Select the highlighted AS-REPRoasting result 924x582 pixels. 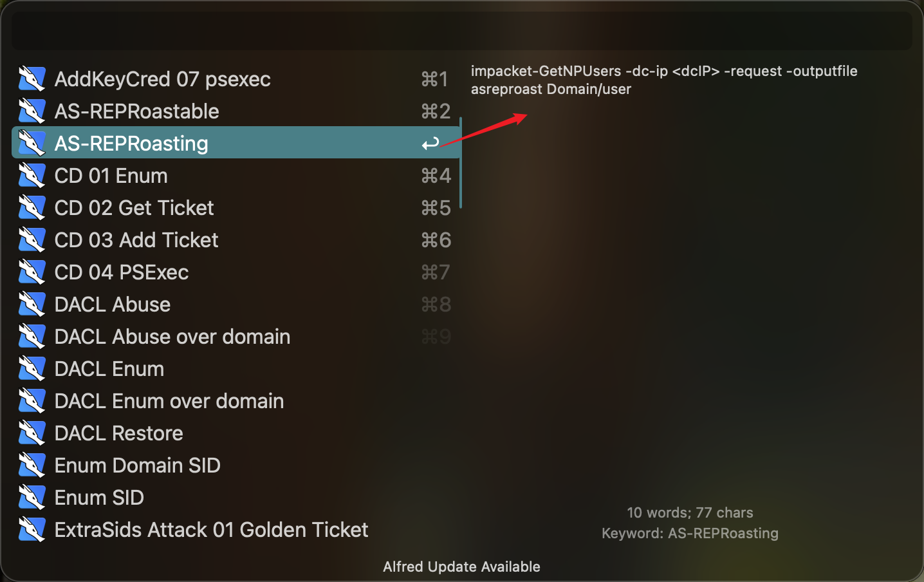coord(236,143)
